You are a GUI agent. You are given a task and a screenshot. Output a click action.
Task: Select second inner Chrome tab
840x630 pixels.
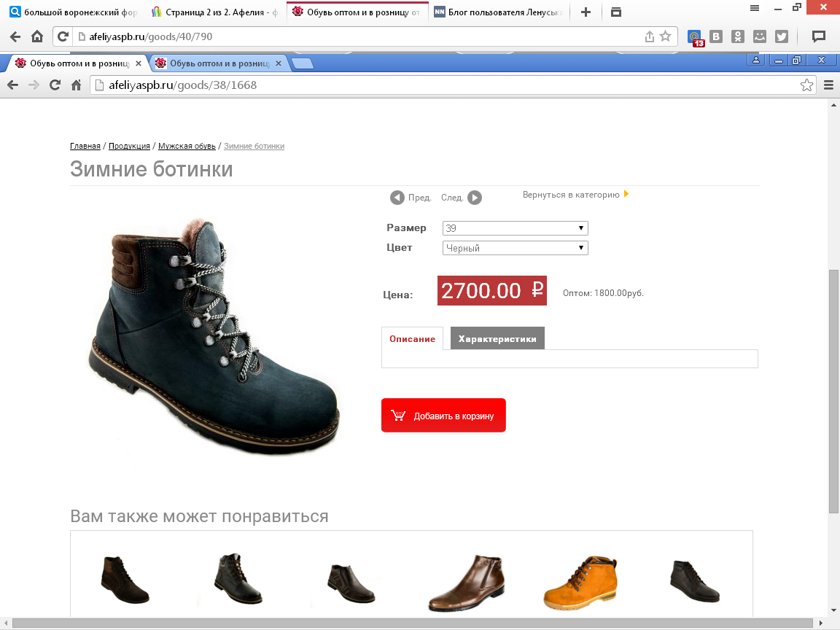pos(217,63)
